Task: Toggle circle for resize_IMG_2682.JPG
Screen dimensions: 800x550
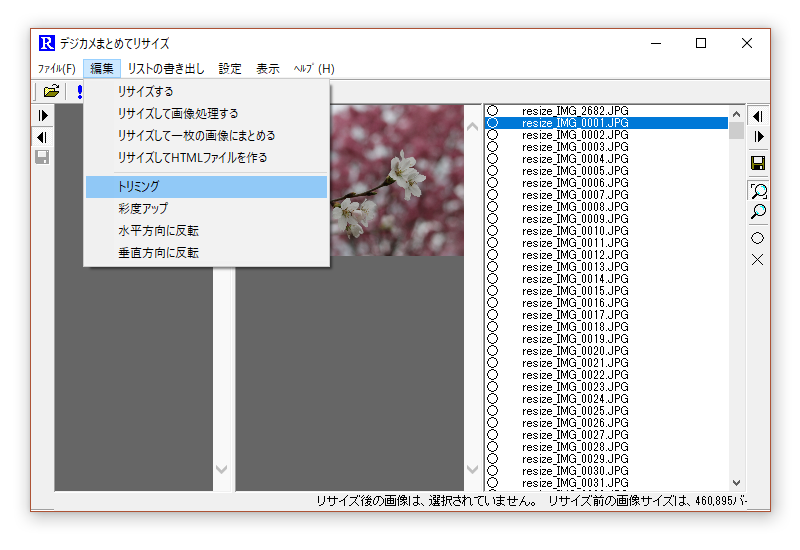Action: (492, 111)
